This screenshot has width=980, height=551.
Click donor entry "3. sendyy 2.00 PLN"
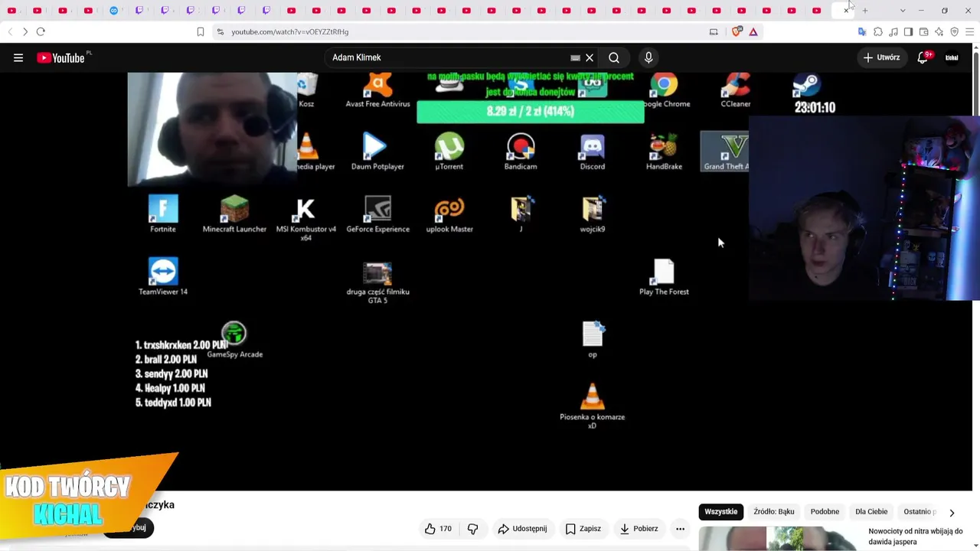171,374
